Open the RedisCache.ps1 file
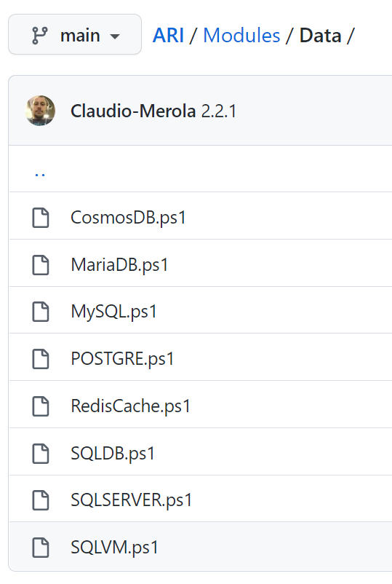The width and height of the screenshot is (392, 584). [x=130, y=406]
